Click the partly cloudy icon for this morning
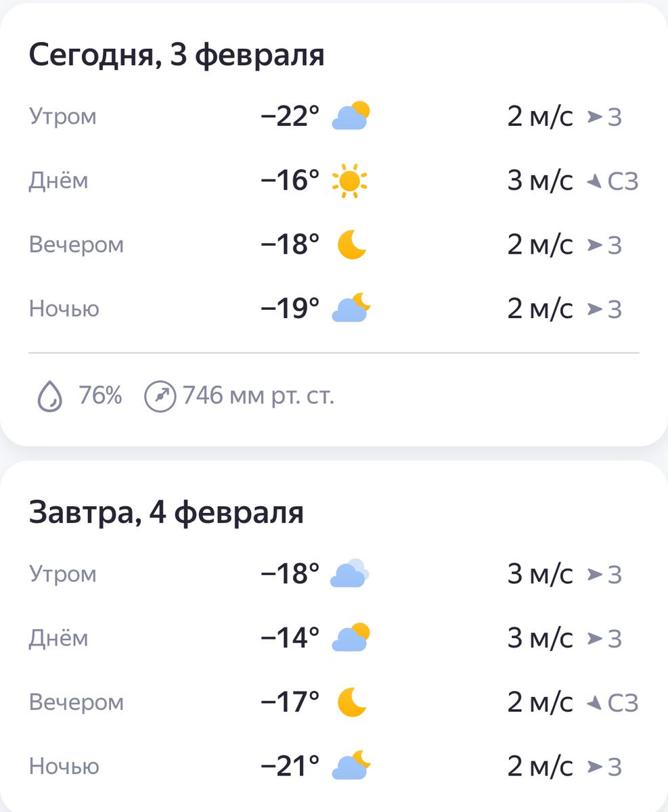This screenshot has height=812, width=668. pos(351,116)
